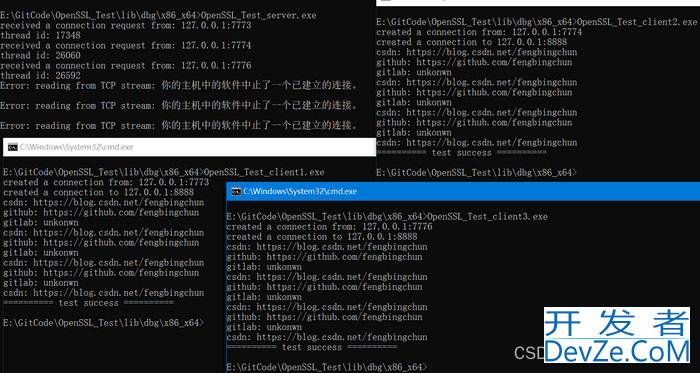Click the OpenSSL_Test_client2.exe command line
Viewport: 700px width, 373px height.
537,22
